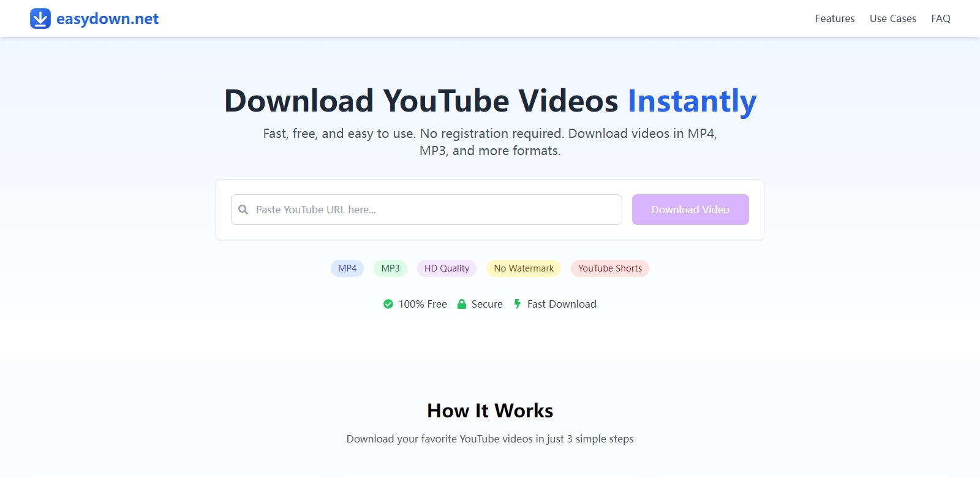The width and height of the screenshot is (980, 478).
Task: Click the HD Quality purple tag
Action: coord(447,268)
